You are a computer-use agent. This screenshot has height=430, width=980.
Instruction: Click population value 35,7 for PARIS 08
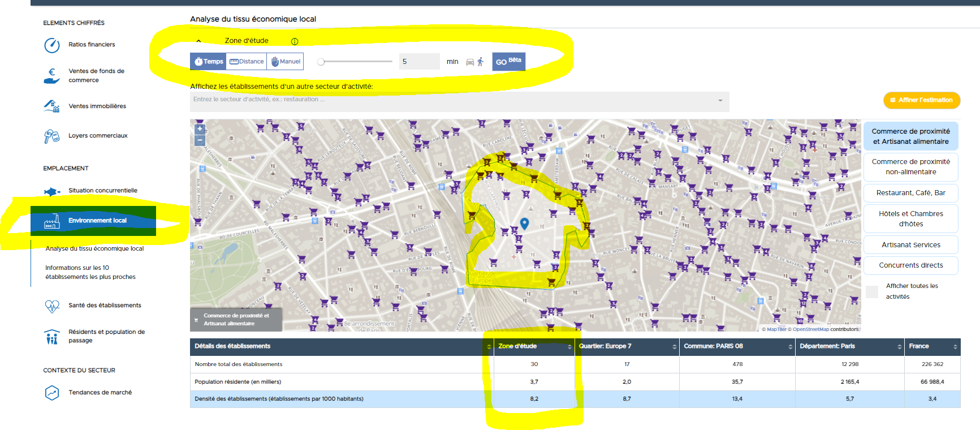coord(737,382)
